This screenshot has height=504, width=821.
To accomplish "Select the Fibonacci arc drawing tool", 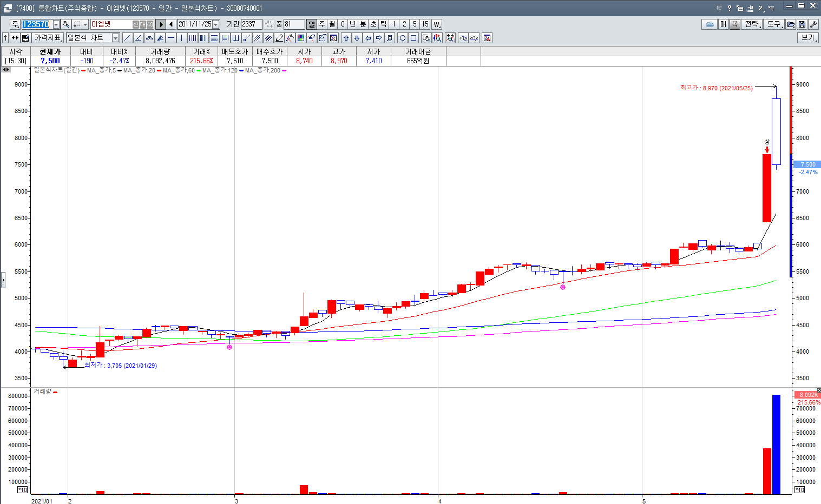I will click(x=149, y=38).
